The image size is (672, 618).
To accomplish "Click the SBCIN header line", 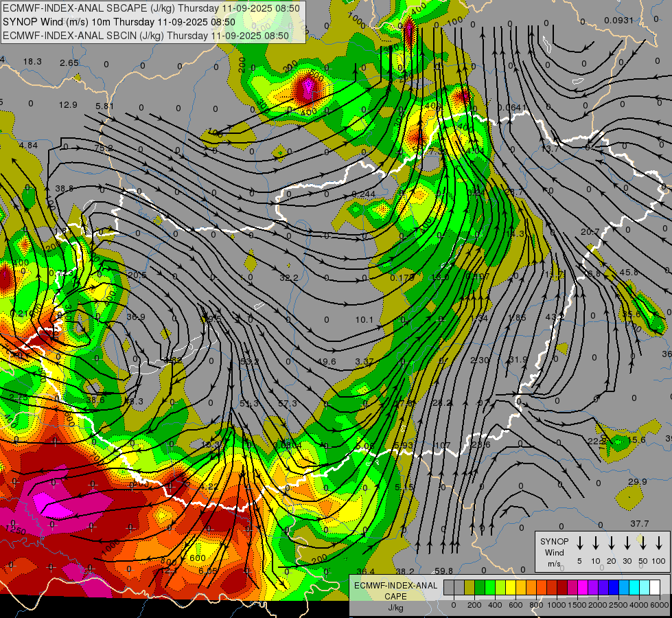I will [x=146, y=36].
